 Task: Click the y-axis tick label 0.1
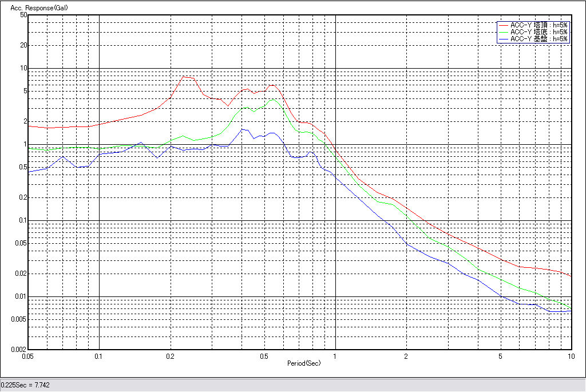23,220
